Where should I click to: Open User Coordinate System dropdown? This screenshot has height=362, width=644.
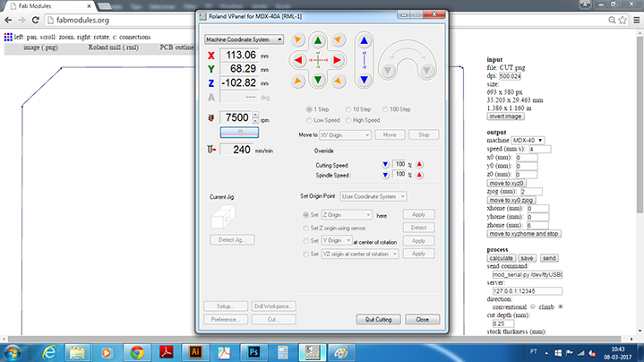(373, 196)
